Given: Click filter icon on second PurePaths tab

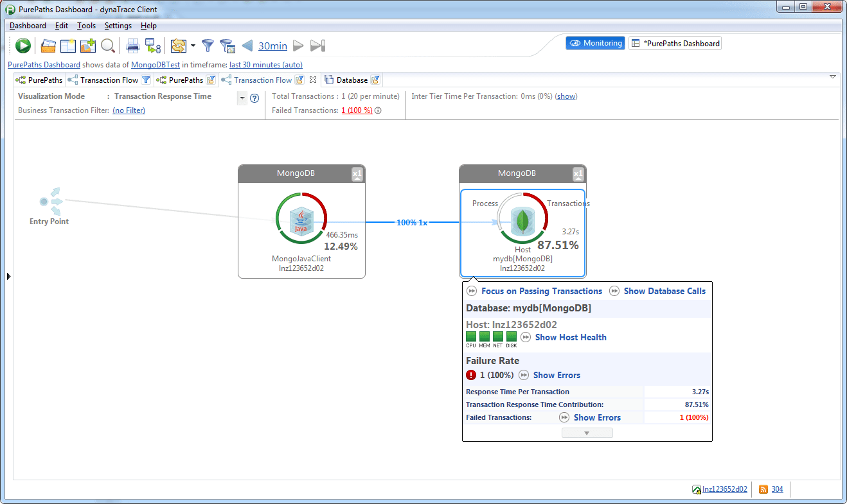Looking at the screenshot, I should point(211,80).
